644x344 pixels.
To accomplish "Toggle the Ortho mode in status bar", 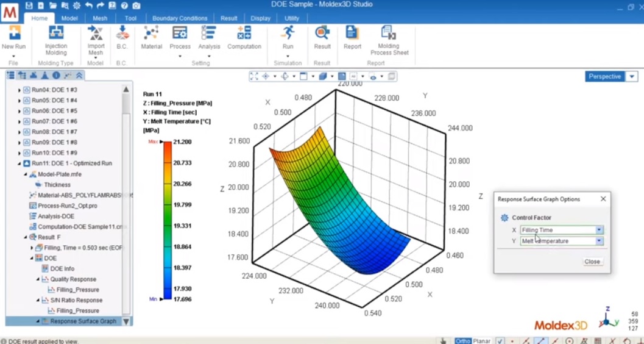I will pyautogui.click(x=463, y=341).
